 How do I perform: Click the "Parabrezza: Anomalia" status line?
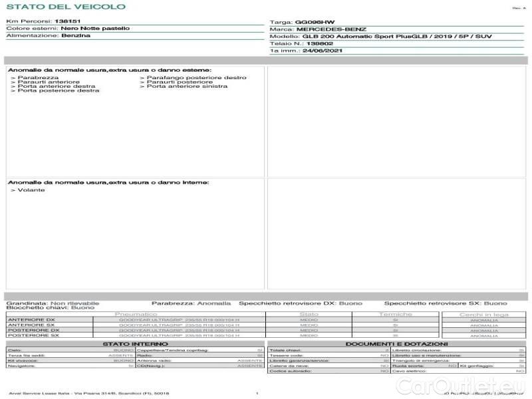[191, 303]
